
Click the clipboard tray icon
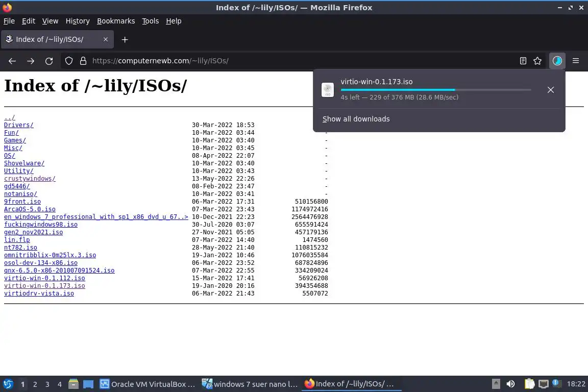click(529, 384)
